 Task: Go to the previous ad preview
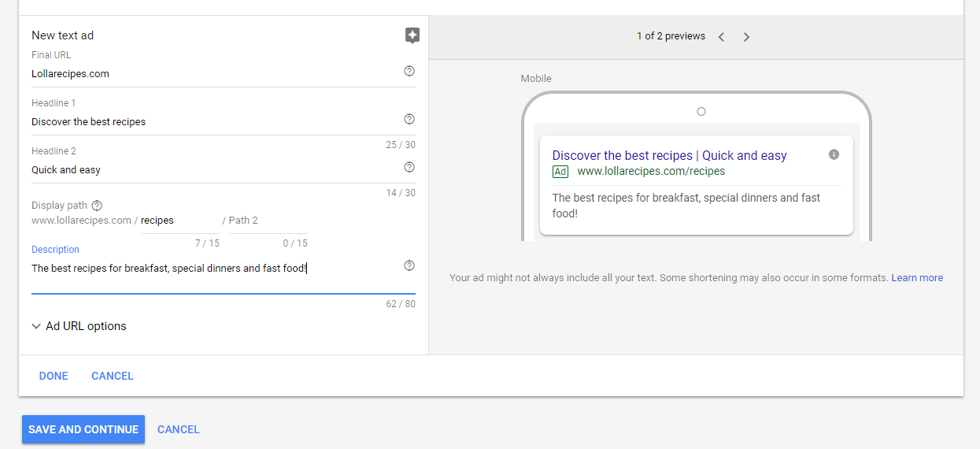[721, 37]
